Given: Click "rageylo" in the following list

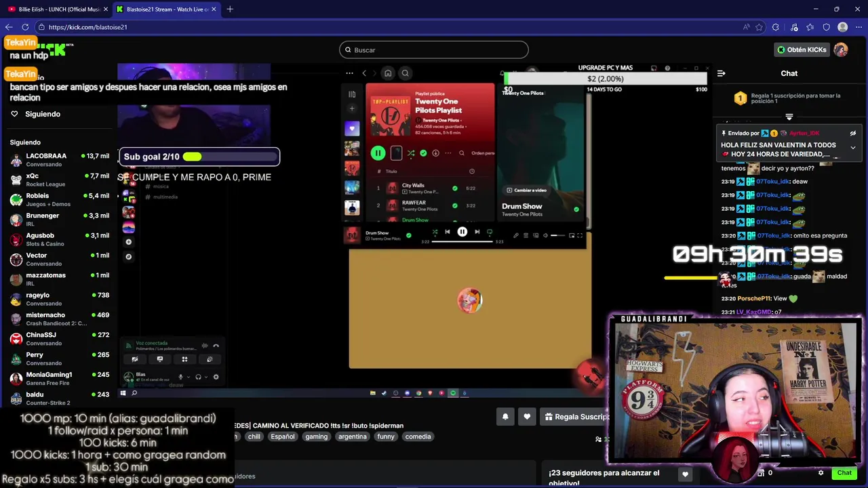Looking at the screenshot, I should (x=37, y=295).
